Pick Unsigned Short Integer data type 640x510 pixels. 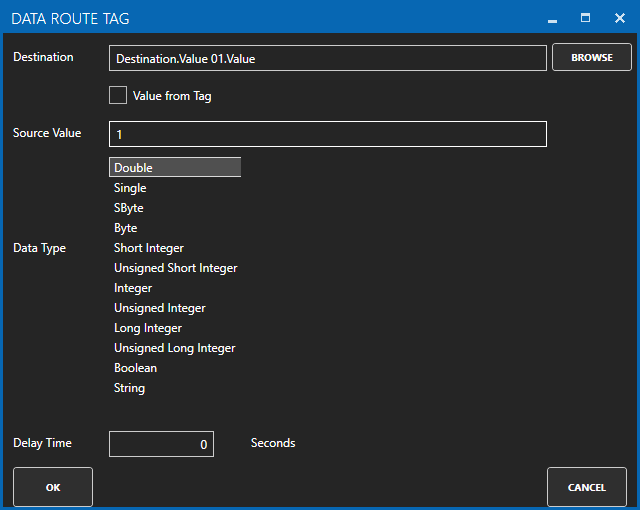tap(175, 268)
